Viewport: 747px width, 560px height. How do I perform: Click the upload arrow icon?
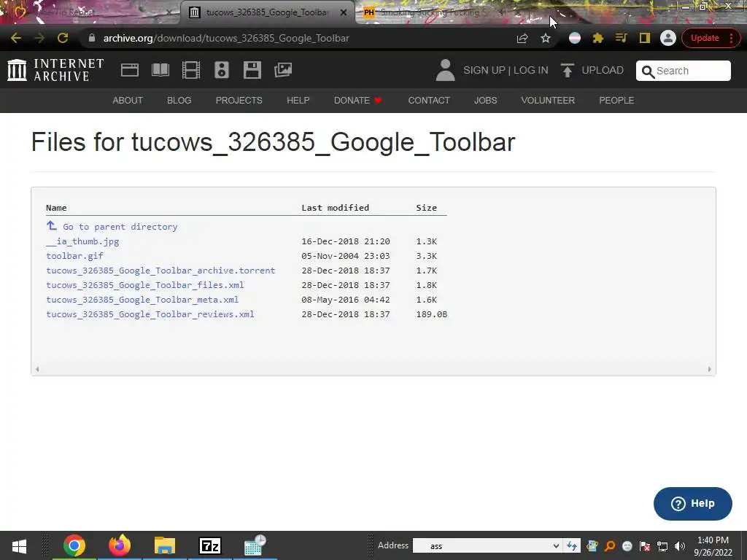click(567, 71)
